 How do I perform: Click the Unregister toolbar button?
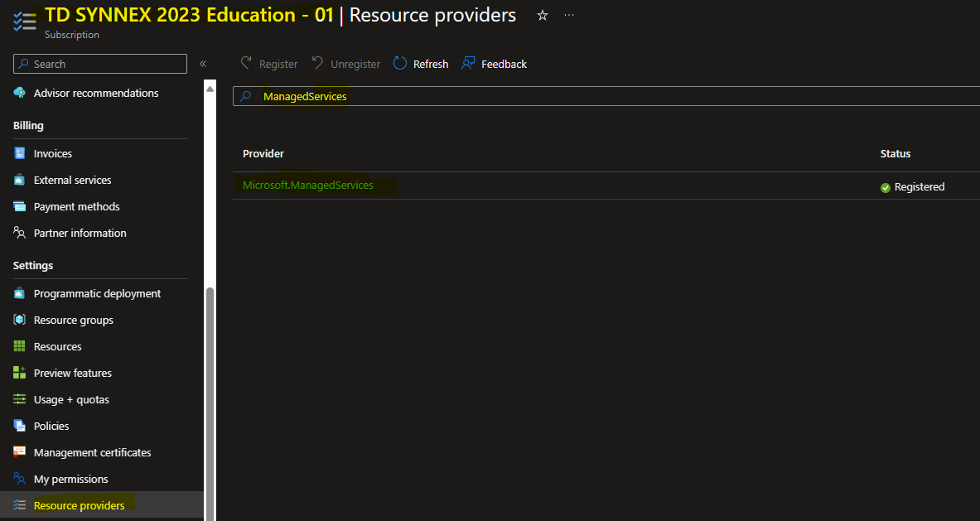coord(345,64)
